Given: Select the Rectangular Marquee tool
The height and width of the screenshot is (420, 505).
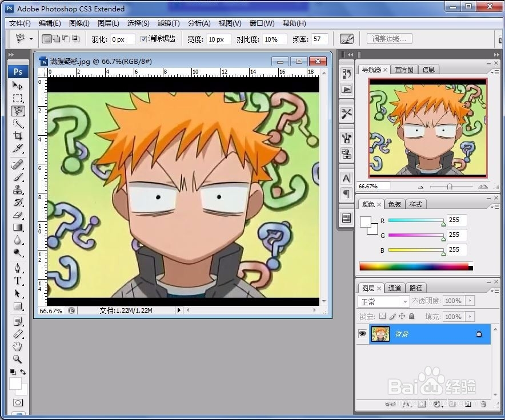Looking at the screenshot, I should [17, 98].
